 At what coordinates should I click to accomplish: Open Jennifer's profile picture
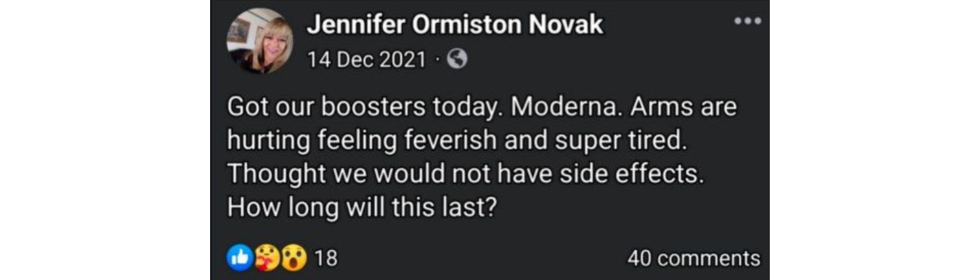click(260, 41)
